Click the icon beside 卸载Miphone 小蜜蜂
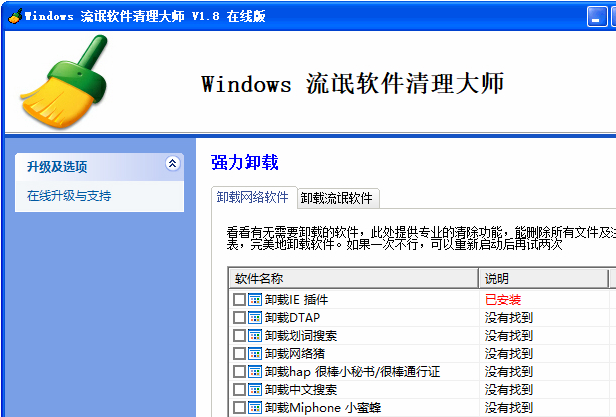Screen dimensions: 616x417 [x=255, y=407]
